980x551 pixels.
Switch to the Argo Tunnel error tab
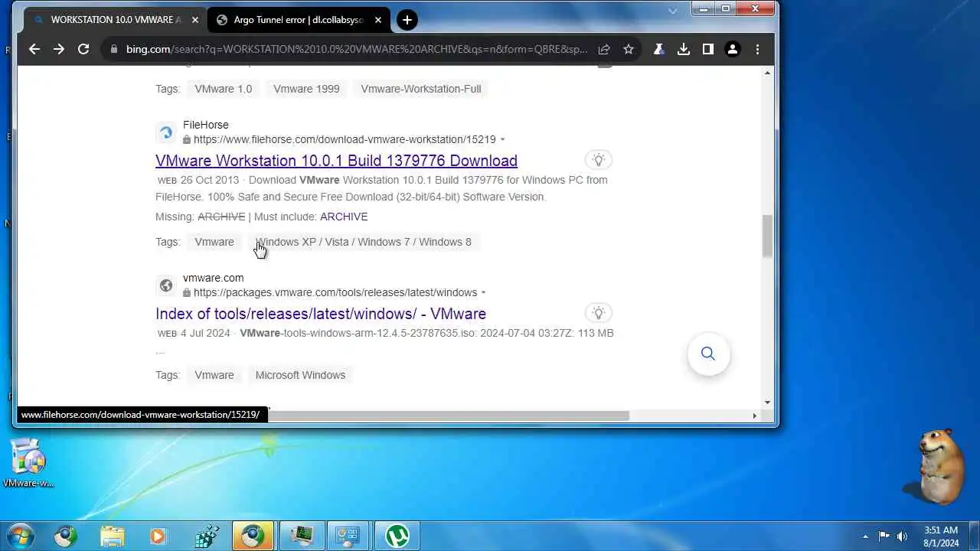click(x=299, y=20)
